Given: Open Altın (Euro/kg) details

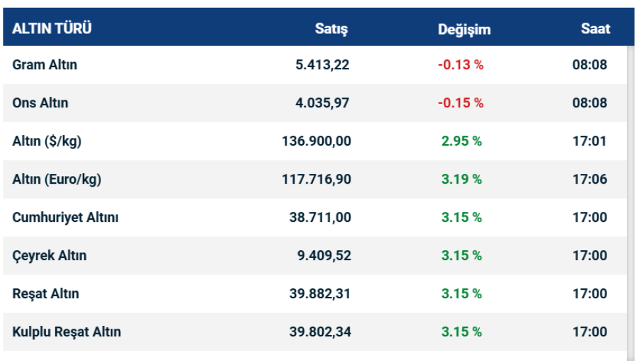Looking at the screenshot, I should [x=57, y=180].
